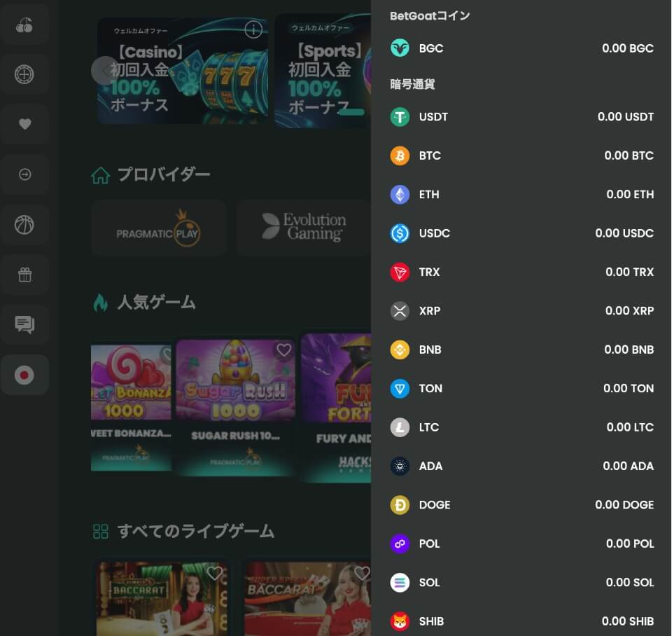Image resolution: width=672 pixels, height=636 pixels.
Task: Click the roulette wheel icon in sidebar
Action: pyautogui.click(x=24, y=74)
